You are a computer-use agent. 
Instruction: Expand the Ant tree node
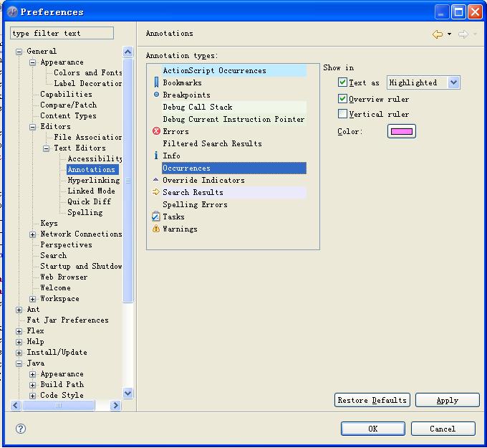pyautogui.click(x=19, y=310)
